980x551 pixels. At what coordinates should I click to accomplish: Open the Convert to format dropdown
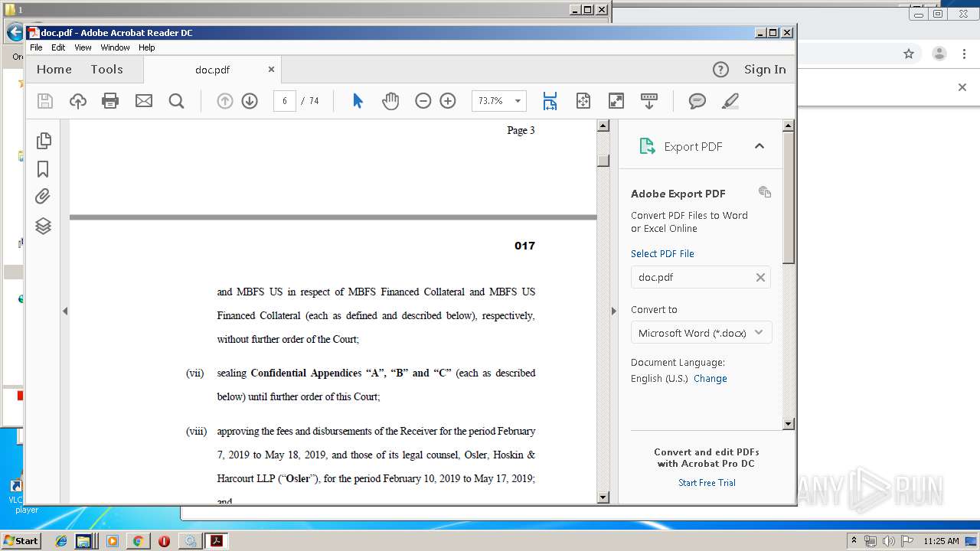tap(701, 333)
